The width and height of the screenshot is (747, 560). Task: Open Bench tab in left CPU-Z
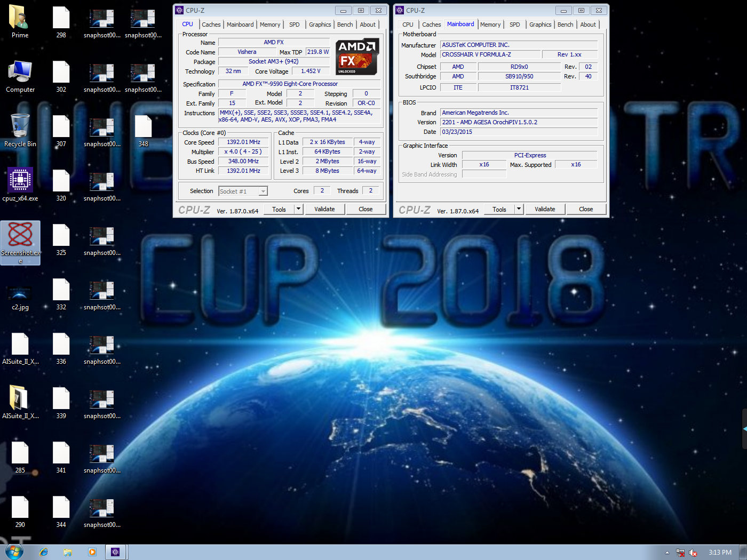pyautogui.click(x=345, y=25)
